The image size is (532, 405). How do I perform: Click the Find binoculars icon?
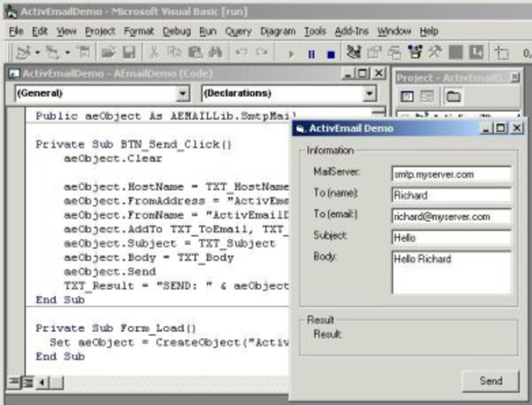(215, 53)
